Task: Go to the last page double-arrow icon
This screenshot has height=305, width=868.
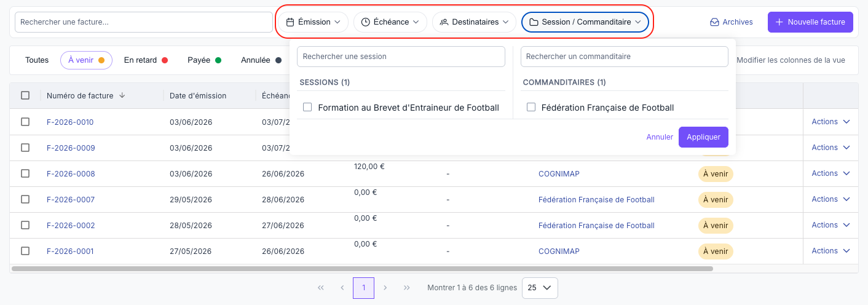Action: pos(406,288)
